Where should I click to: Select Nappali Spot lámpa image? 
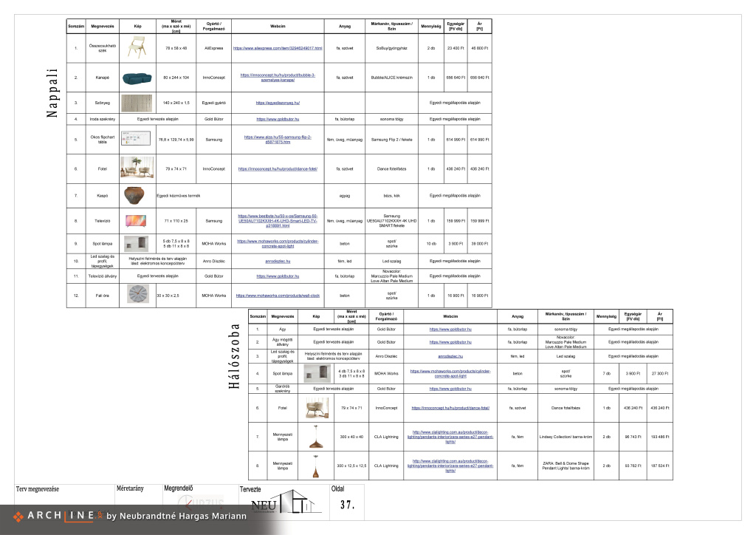[137, 244]
